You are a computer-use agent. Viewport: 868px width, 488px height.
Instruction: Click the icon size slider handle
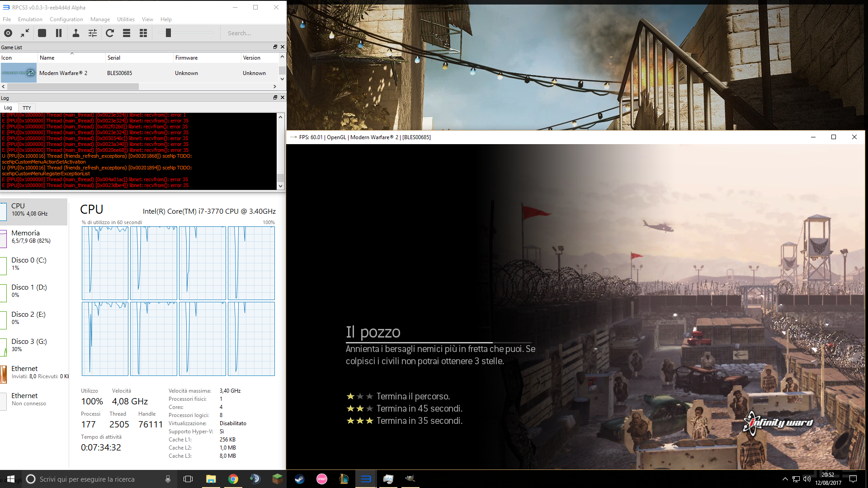(168, 33)
